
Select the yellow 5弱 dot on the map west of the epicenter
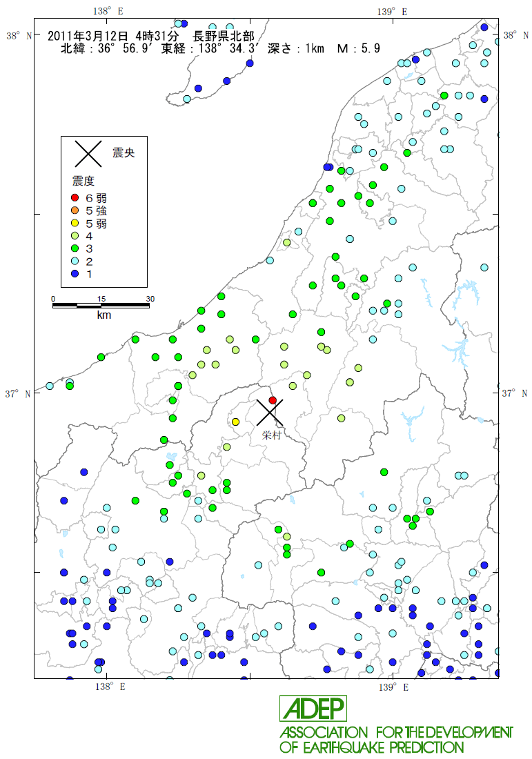(236, 422)
